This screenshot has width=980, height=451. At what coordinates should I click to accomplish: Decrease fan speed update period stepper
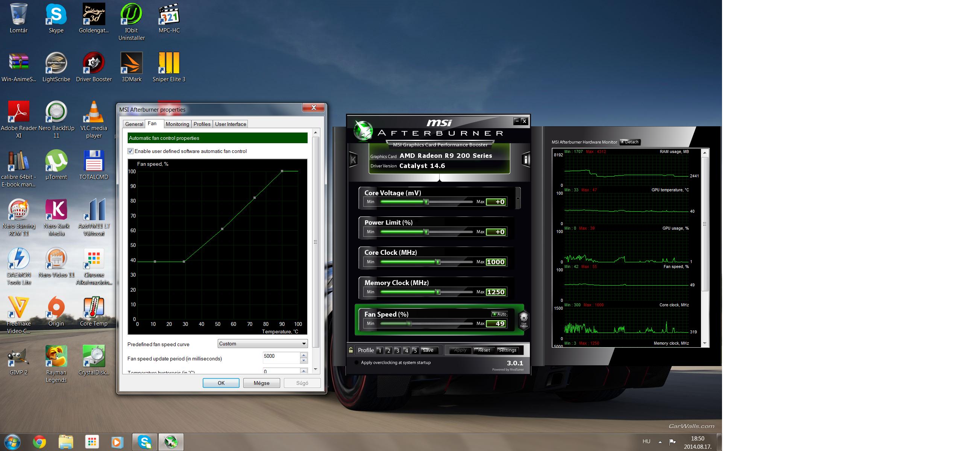[x=303, y=360]
